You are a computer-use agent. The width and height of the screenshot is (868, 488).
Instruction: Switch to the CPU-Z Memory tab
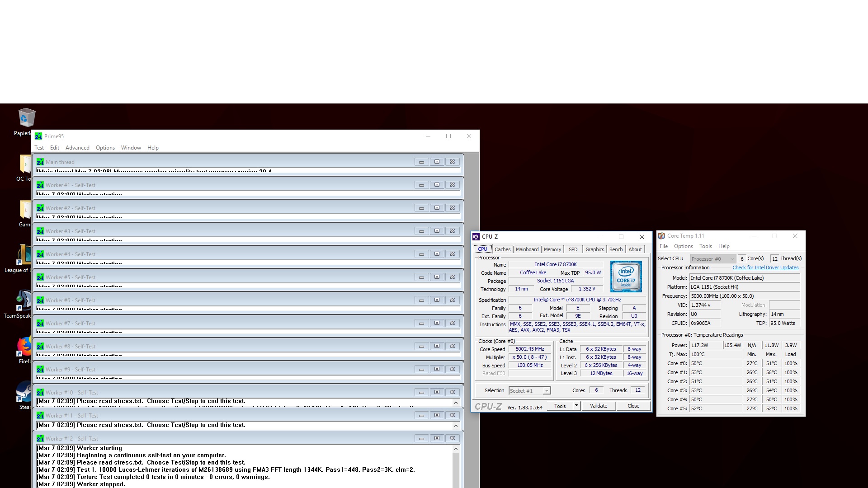[552, 249]
